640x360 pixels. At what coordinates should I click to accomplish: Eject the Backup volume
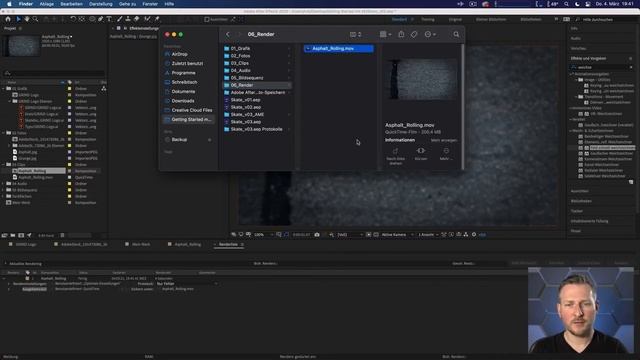point(209,140)
